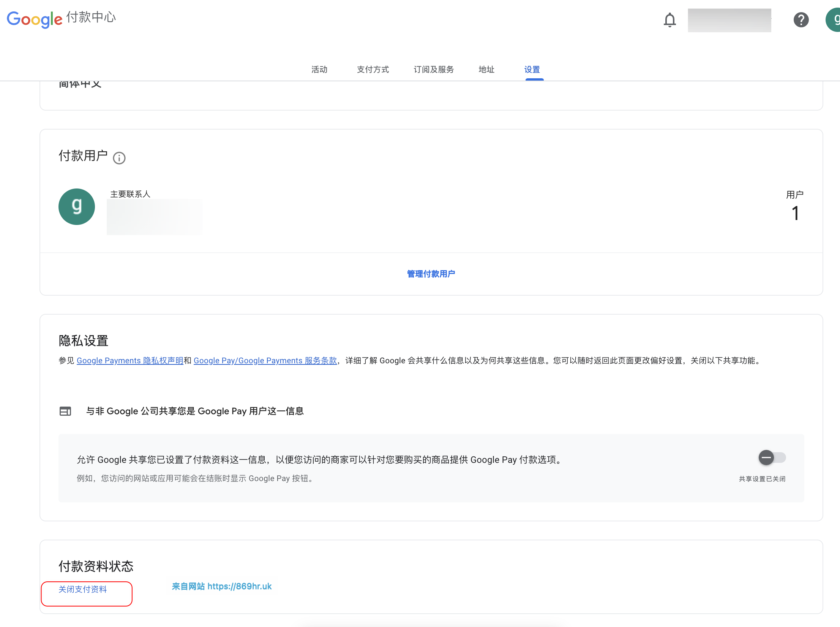The height and width of the screenshot is (627, 840).
Task: Open Google Payments 隐私权声明 link
Action: [x=130, y=361]
